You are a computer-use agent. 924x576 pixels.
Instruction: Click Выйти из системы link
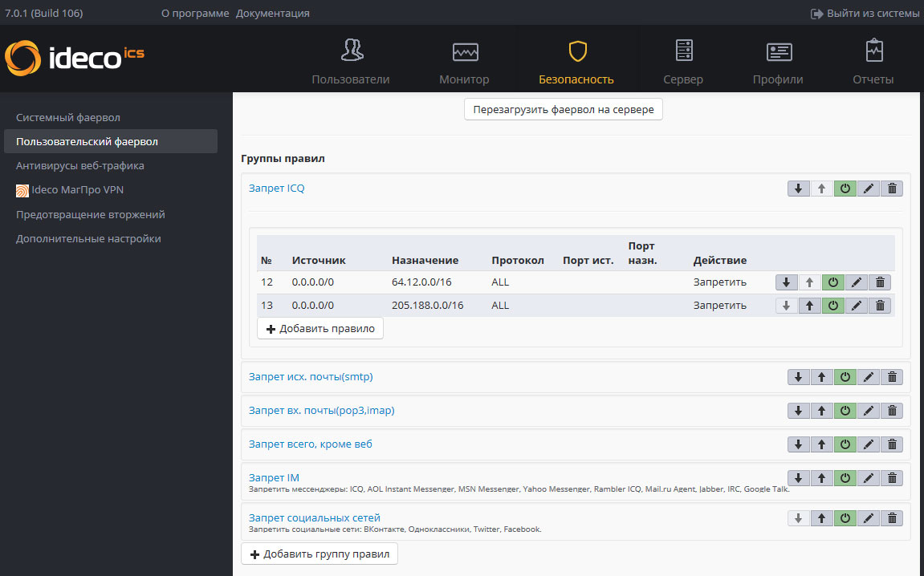865,13
